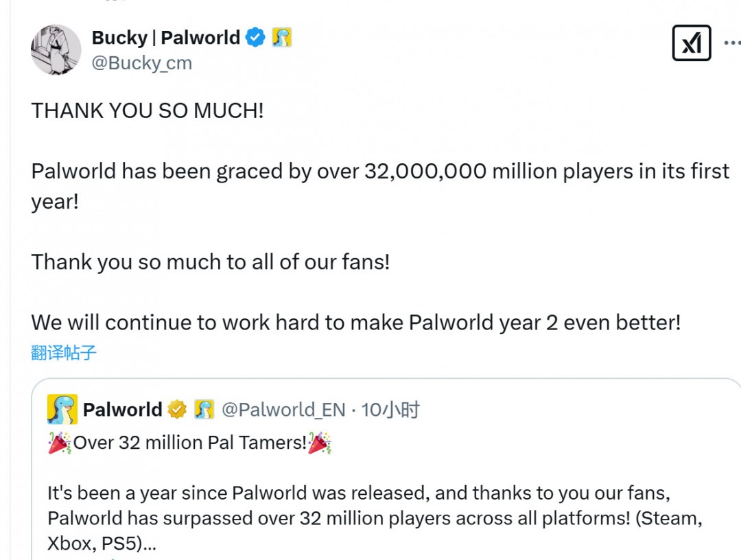Click the Palworld avatar in the quoted post
The image size is (741, 560).
point(62,410)
